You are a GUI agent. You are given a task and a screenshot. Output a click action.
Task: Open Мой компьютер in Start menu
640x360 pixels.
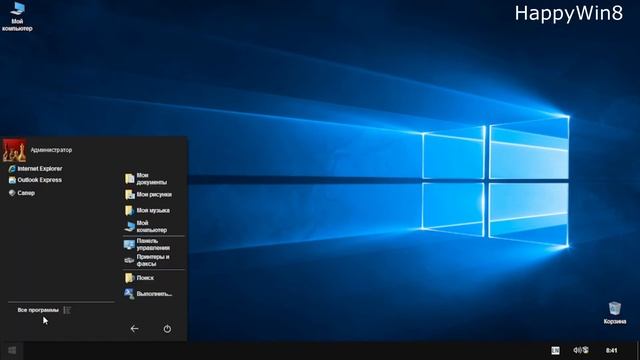point(146,227)
